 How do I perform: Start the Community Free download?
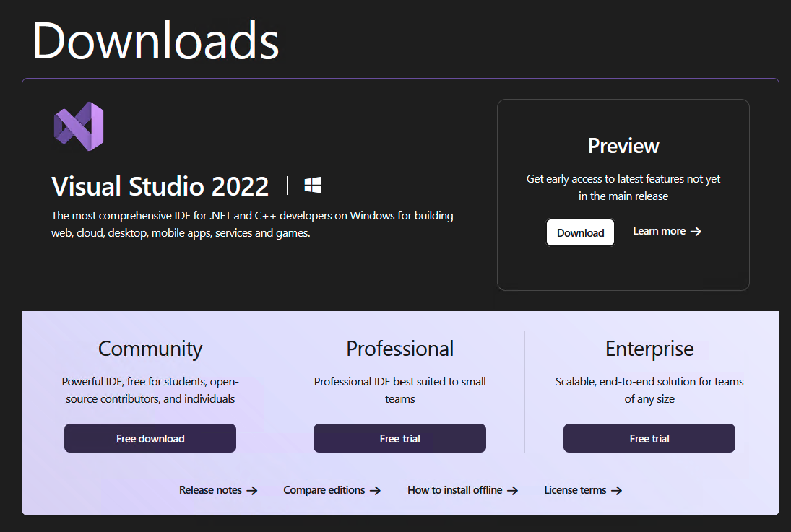150,438
